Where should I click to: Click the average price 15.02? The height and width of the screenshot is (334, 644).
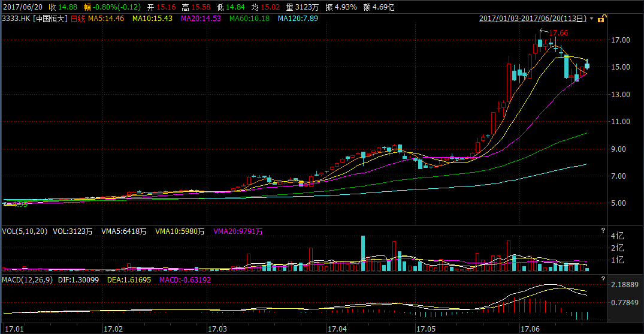click(x=271, y=7)
